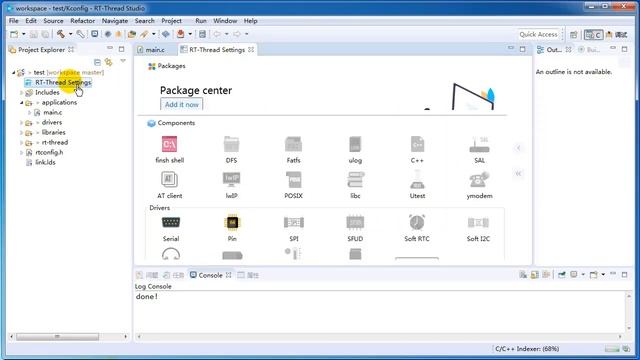Click the double-arrow collapse chevron beside components

[518, 174]
